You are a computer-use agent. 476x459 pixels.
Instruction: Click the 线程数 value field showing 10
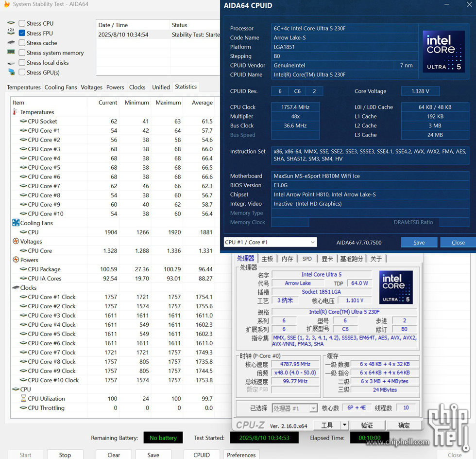(406, 407)
